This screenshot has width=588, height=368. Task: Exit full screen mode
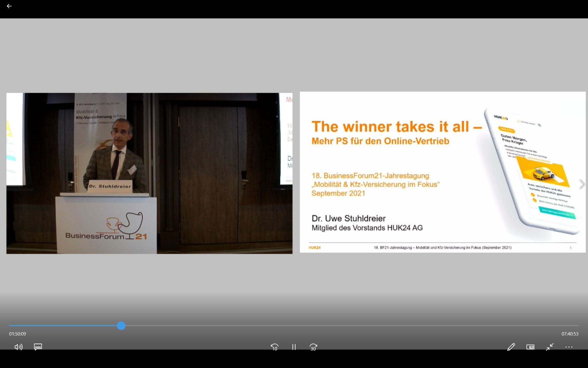[x=550, y=347]
